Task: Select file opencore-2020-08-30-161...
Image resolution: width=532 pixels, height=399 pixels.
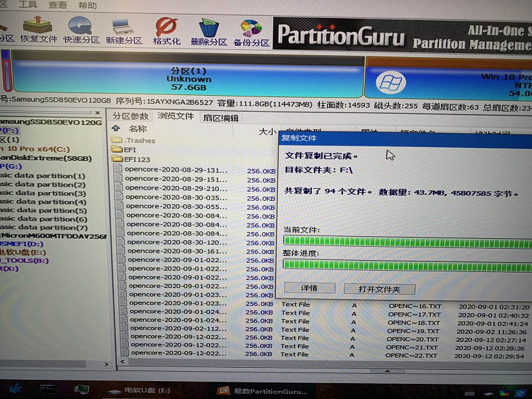Action: pos(178,251)
